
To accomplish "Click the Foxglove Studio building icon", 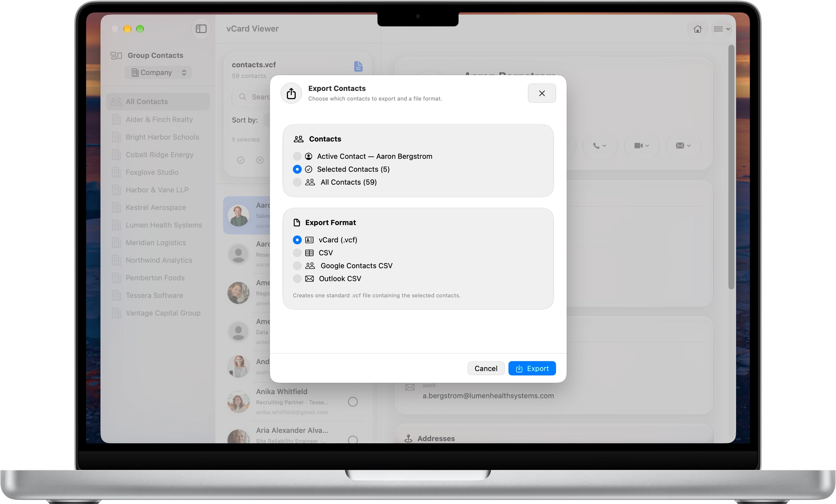I will coord(116,172).
